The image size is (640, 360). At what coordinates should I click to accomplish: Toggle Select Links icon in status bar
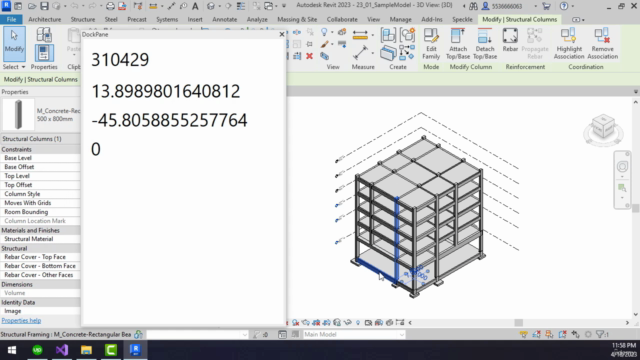point(523,334)
